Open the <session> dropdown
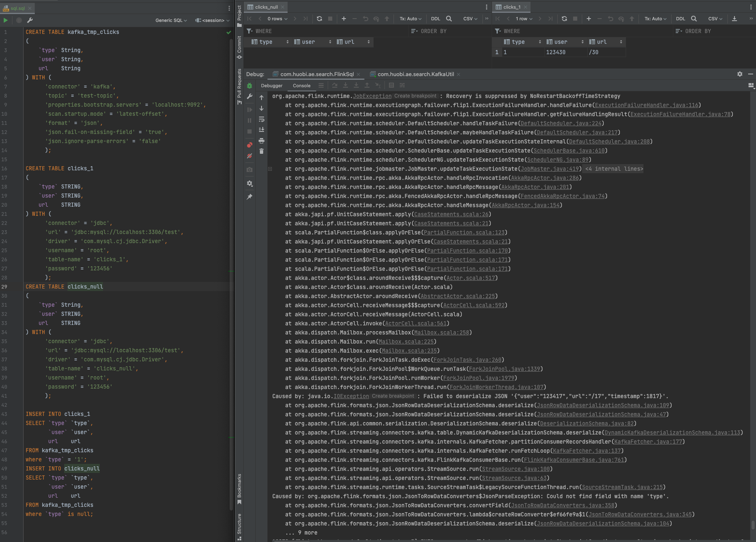 (x=212, y=20)
